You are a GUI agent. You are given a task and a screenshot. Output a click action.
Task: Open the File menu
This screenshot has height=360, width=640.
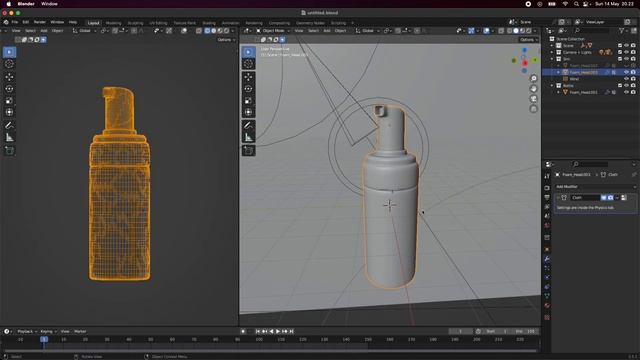[15, 22]
